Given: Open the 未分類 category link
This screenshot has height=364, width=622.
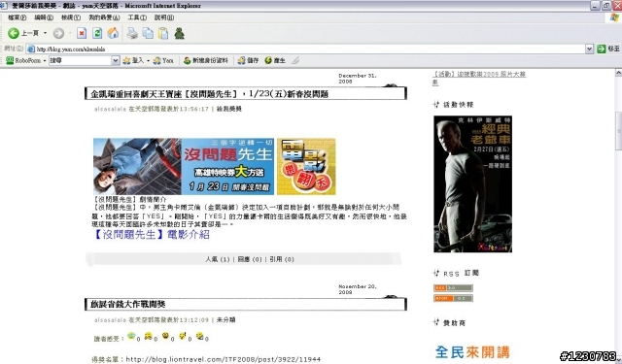Looking at the screenshot, I should pyautogui.click(x=225, y=319).
